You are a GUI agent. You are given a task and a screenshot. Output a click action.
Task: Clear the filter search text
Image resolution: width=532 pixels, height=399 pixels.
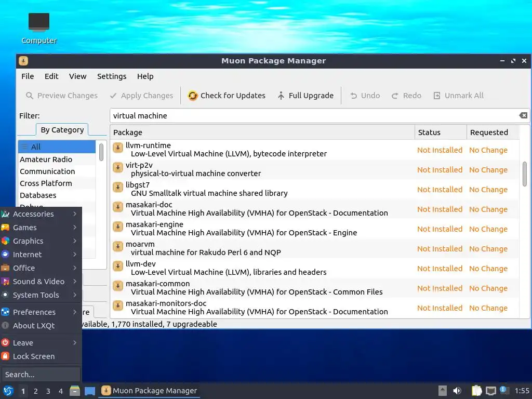(523, 115)
